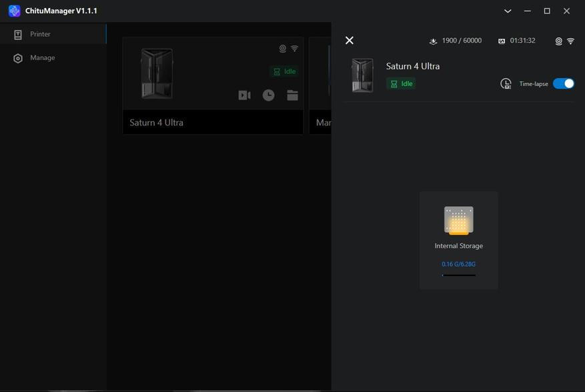The width and height of the screenshot is (585, 392).
Task: Click the 1900 / 60000 usage value
Action: (x=462, y=41)
